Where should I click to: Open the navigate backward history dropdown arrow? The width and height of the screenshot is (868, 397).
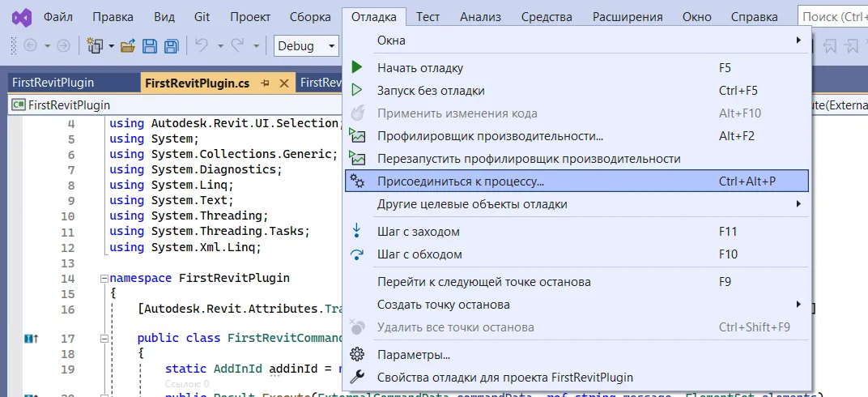point(47,46)
